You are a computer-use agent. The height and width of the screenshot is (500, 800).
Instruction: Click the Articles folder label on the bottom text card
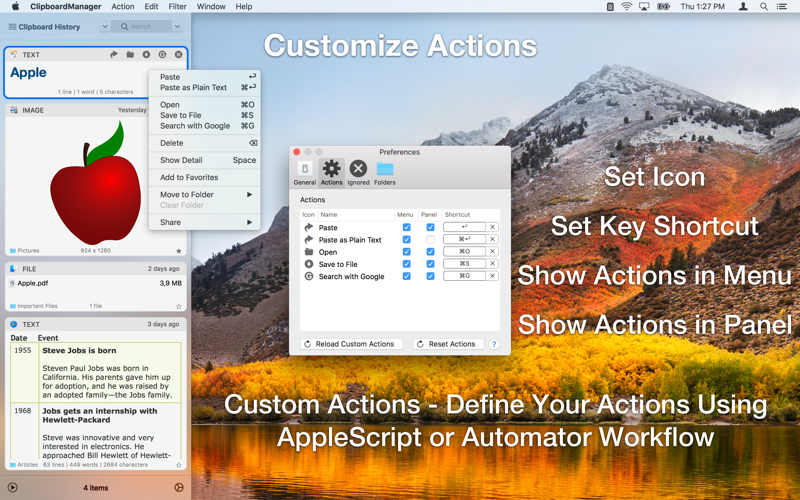tap(28, 465)
